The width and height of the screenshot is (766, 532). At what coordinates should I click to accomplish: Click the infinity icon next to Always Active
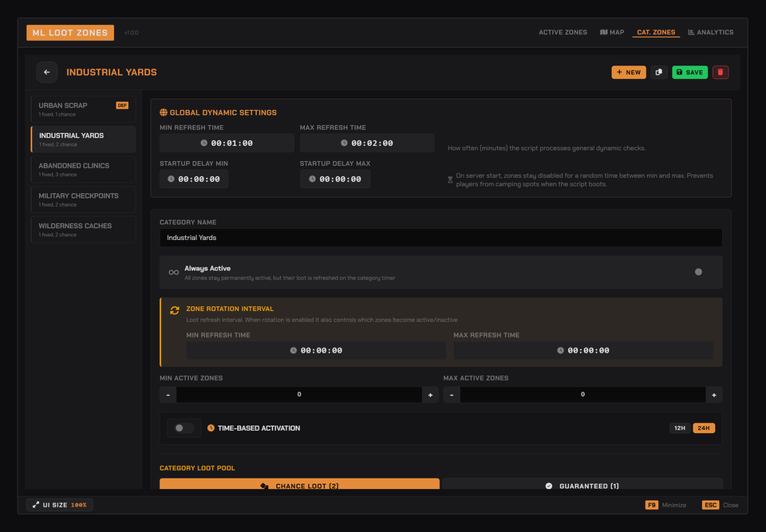tap(173, 273)
